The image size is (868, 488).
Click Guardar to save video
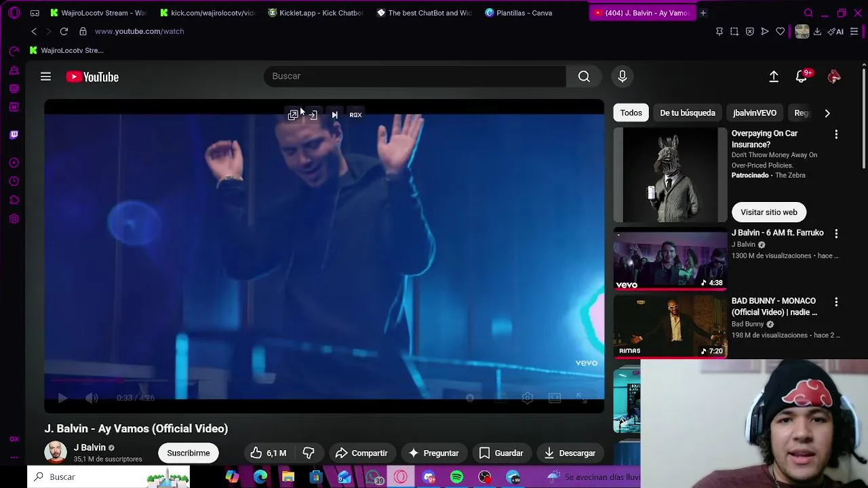(501, 453)
